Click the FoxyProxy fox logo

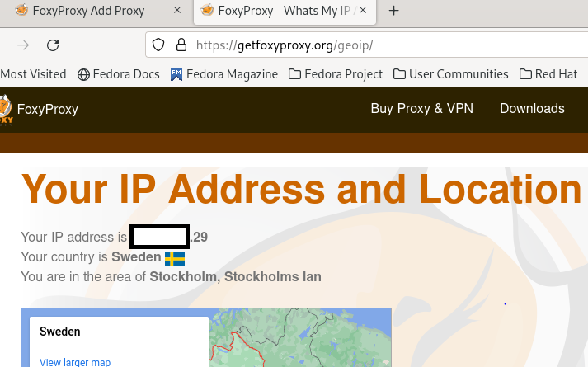[x=5, y=109]
